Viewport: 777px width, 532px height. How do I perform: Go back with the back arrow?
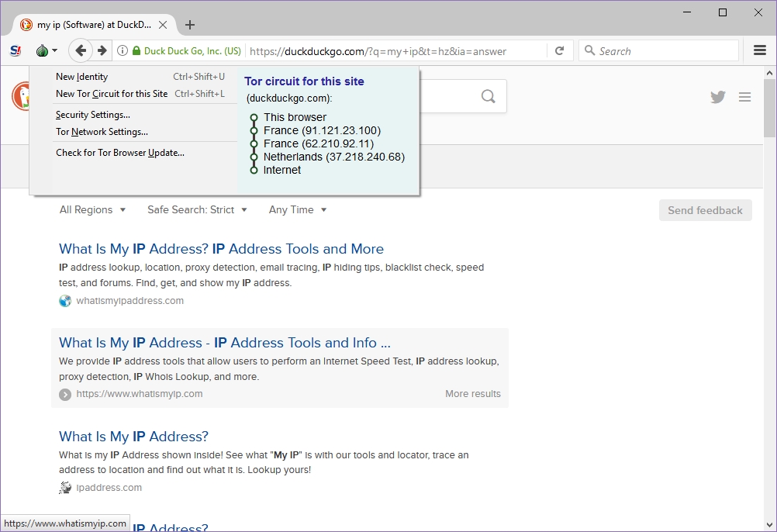(81, 50)
